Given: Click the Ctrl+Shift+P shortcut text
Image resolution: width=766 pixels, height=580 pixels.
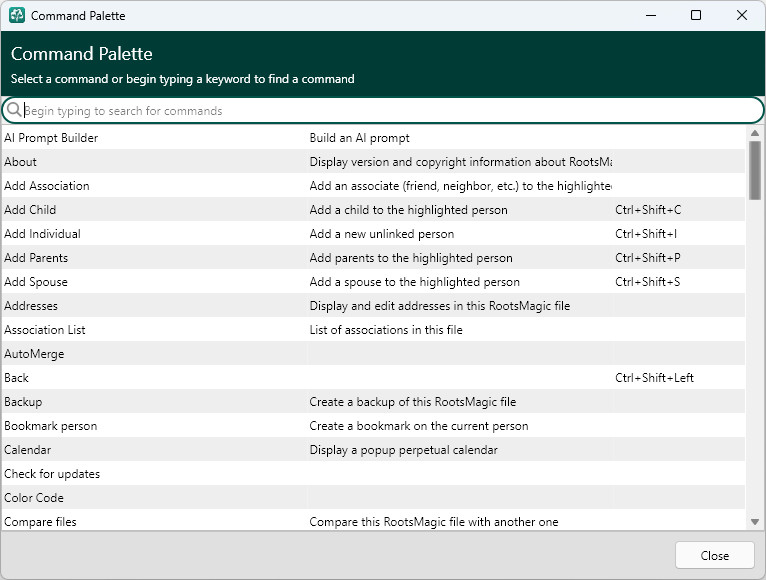Looking at the screenshot, I should point(648,258).
